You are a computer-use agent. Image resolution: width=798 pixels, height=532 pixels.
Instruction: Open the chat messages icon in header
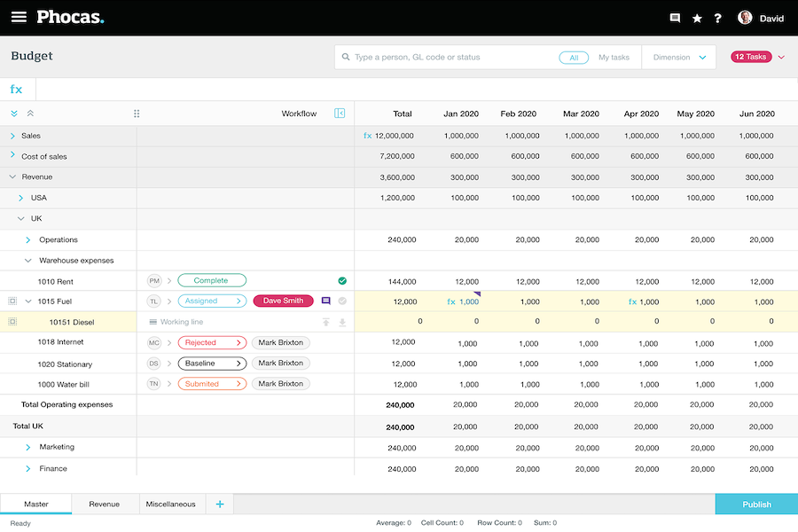coord(675,18)
